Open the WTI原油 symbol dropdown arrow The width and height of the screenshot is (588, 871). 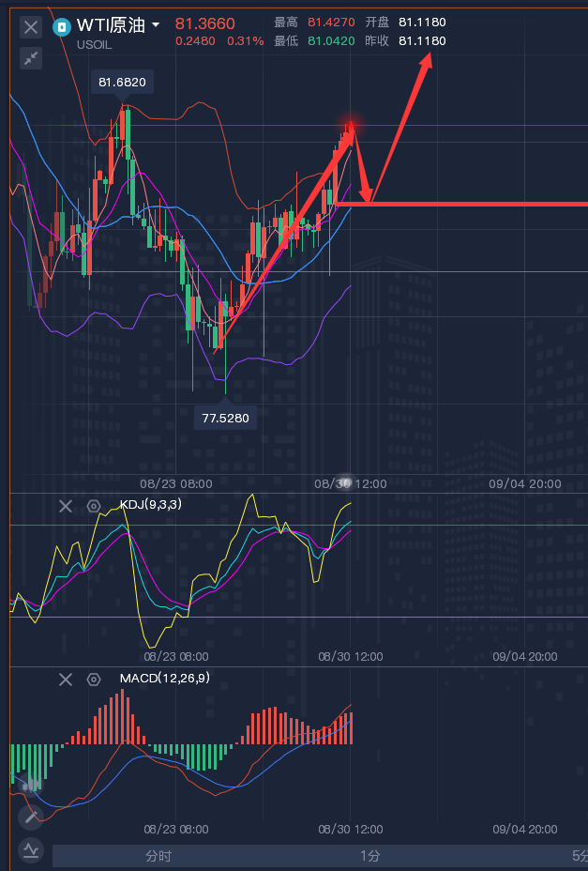point(156,25)
